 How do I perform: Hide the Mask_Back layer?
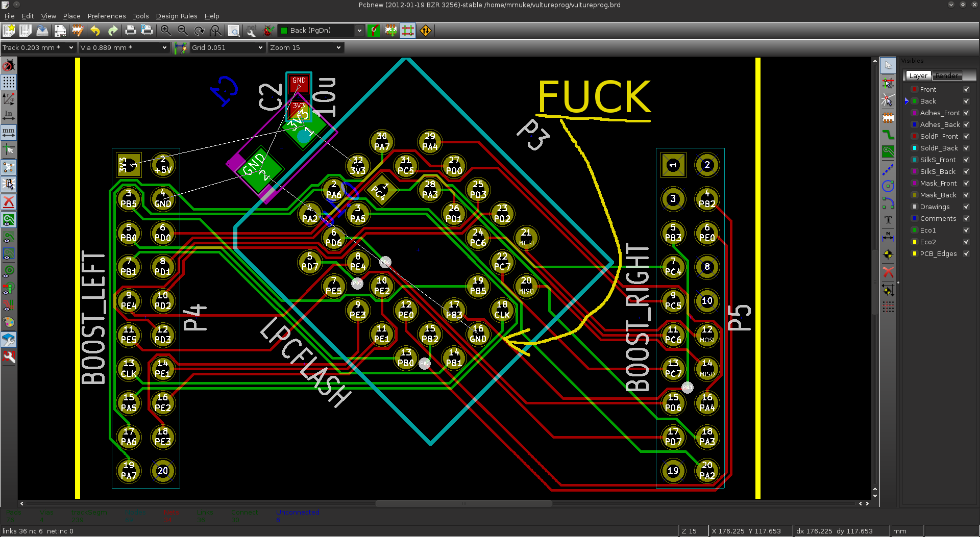(966, 195)
